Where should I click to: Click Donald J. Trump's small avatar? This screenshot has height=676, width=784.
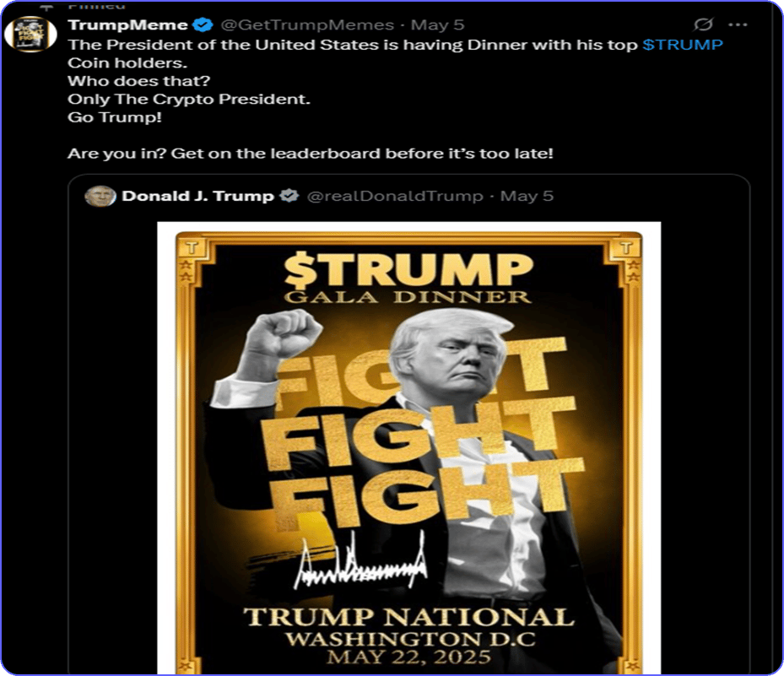(100, 196)
